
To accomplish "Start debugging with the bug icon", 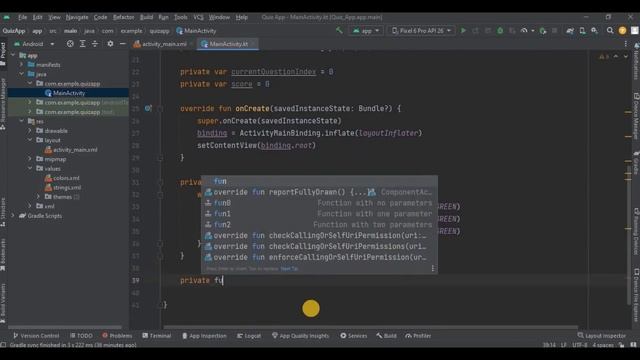I will [x=500, y=31].
